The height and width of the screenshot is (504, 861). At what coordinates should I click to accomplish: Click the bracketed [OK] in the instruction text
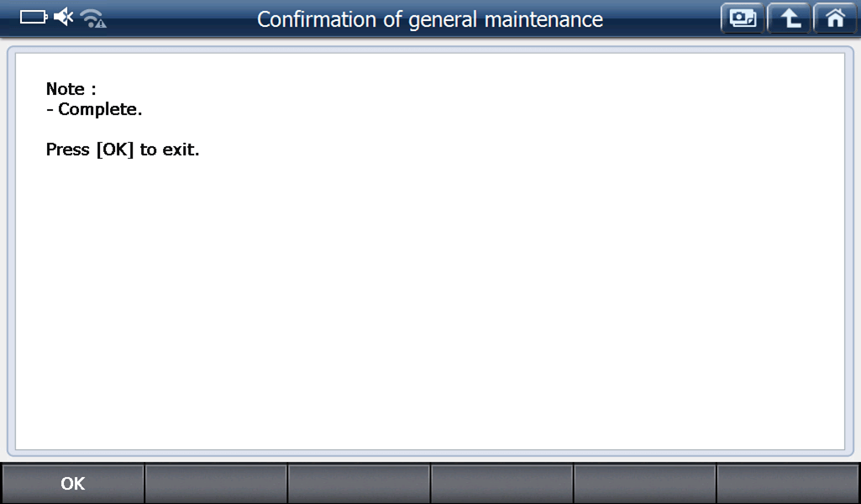click(115, 151)
